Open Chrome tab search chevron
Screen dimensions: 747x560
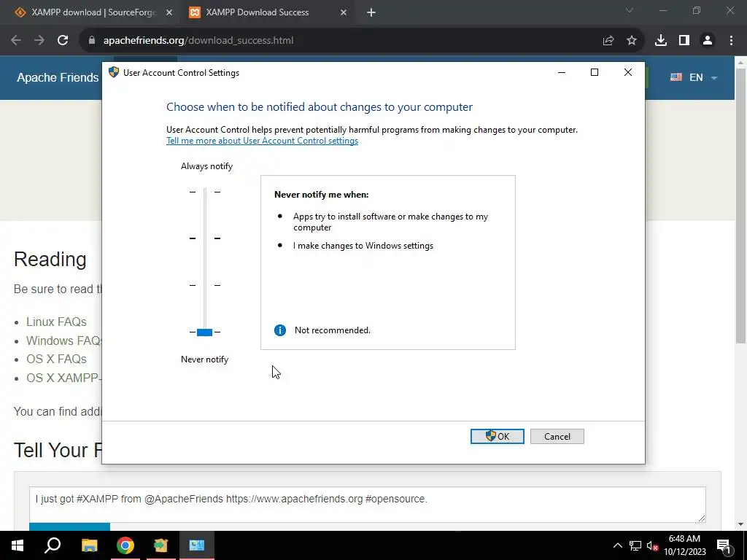(630, 10)
